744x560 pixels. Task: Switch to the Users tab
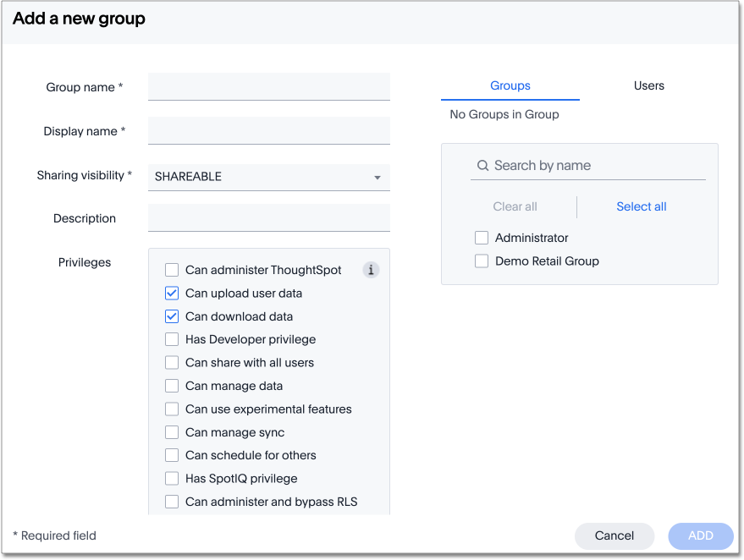click(648, 85)
